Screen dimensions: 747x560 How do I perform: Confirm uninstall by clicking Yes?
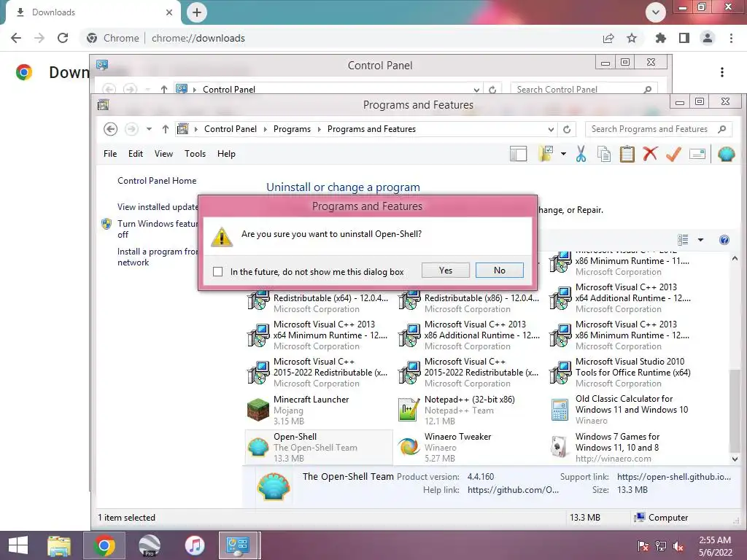click(446, 271)
